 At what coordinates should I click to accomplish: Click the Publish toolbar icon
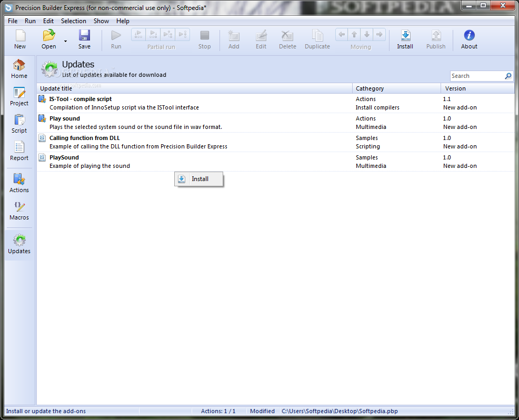point(436,35)
